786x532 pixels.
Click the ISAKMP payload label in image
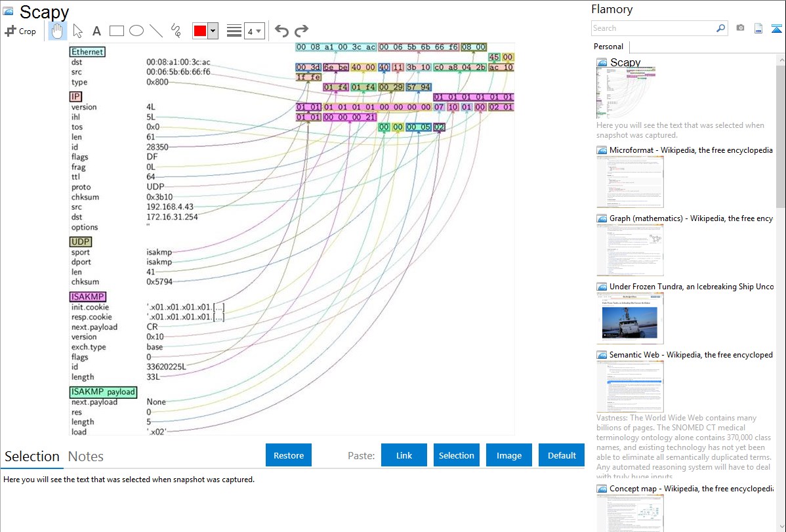[x=103, y=392]
